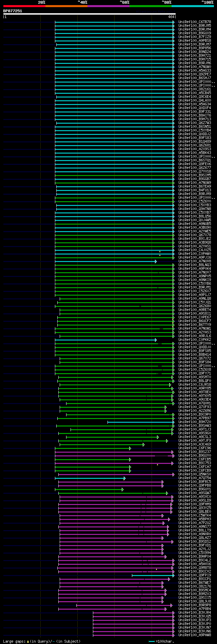Open hit UniRef100_B9P856
The width and height of the screenshot is (217, 644).
click(x=195, y=48)
